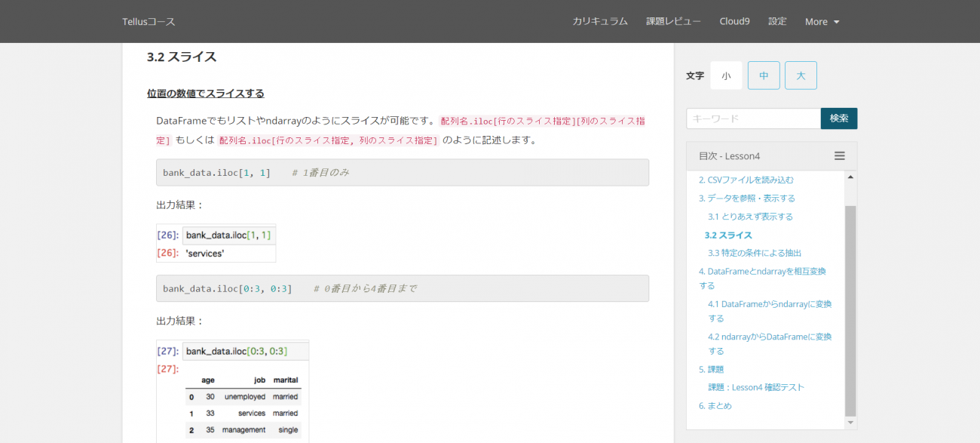This screenshot has height=443, width=980.
Task: Click the table of contents hamburger icon
Action: [x=839, y=156]
